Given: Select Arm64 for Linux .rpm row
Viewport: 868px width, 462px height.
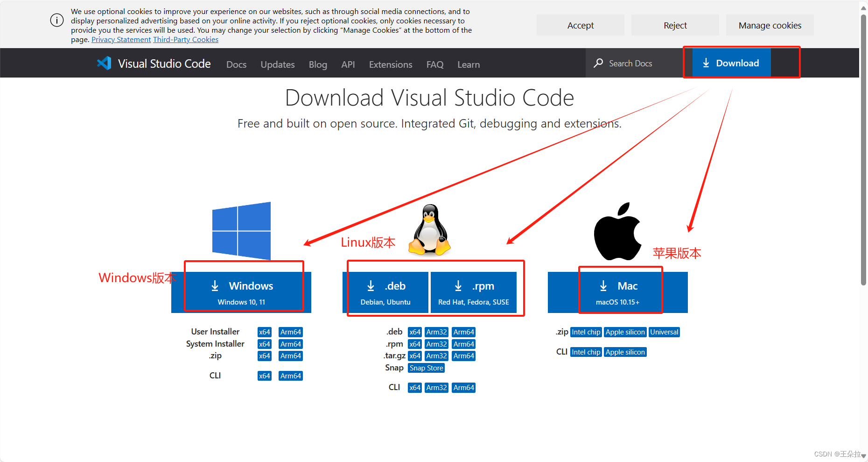Looking at the screenshot, I should click(464, 344).
